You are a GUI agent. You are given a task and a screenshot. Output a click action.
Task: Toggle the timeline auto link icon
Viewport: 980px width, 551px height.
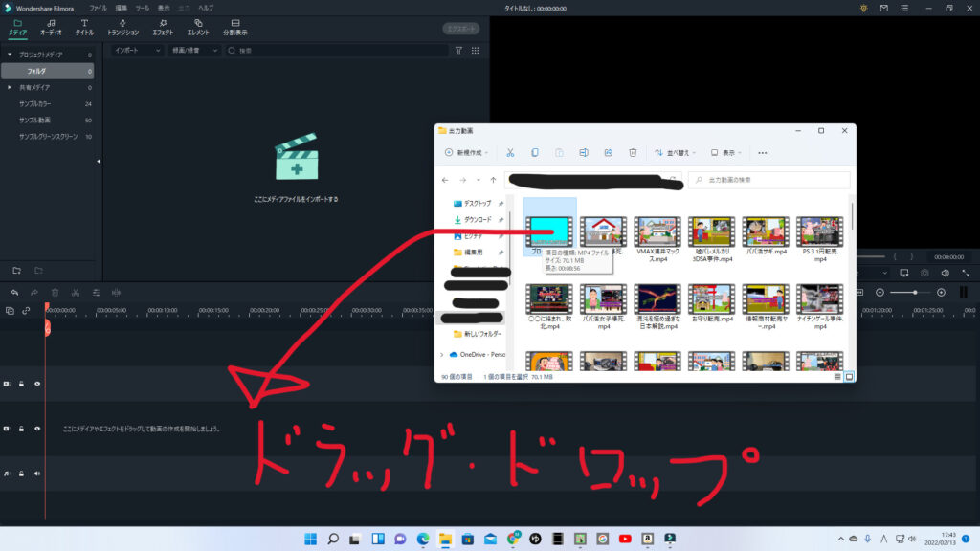tap(26, 311)
